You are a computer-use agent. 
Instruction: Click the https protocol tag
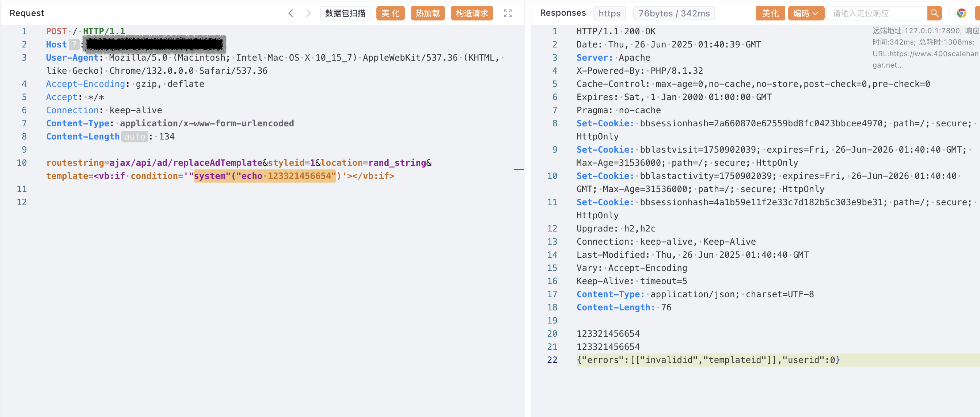(x=609, y=13)
